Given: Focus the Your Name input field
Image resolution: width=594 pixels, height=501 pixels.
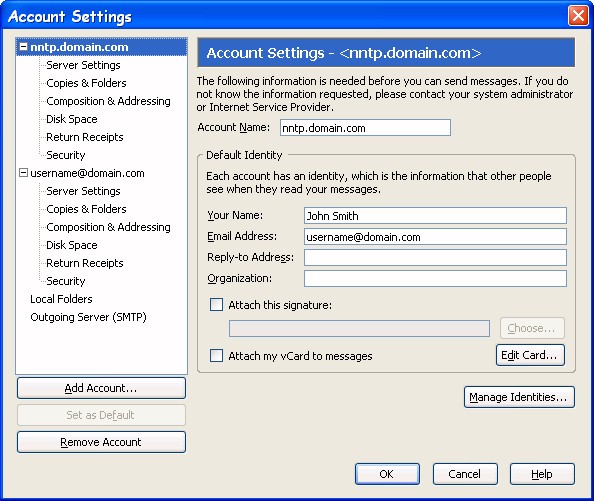Looking at the screenshot, I should (x=435, y=215).
